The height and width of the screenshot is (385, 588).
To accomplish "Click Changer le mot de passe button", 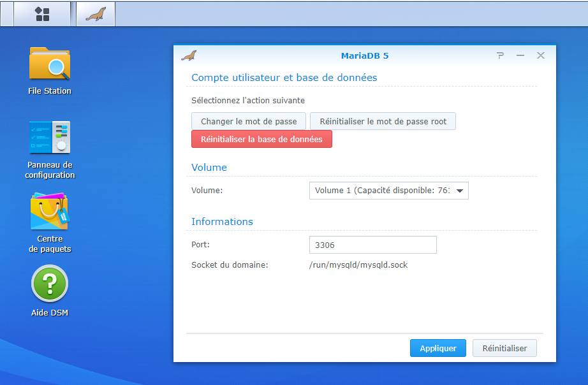I will [249, 122].
